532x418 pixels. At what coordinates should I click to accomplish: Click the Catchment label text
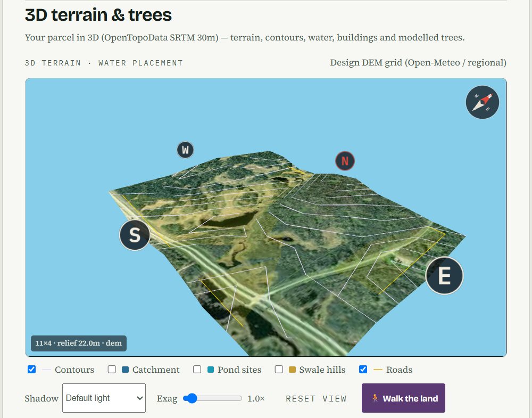coord(156,370)
